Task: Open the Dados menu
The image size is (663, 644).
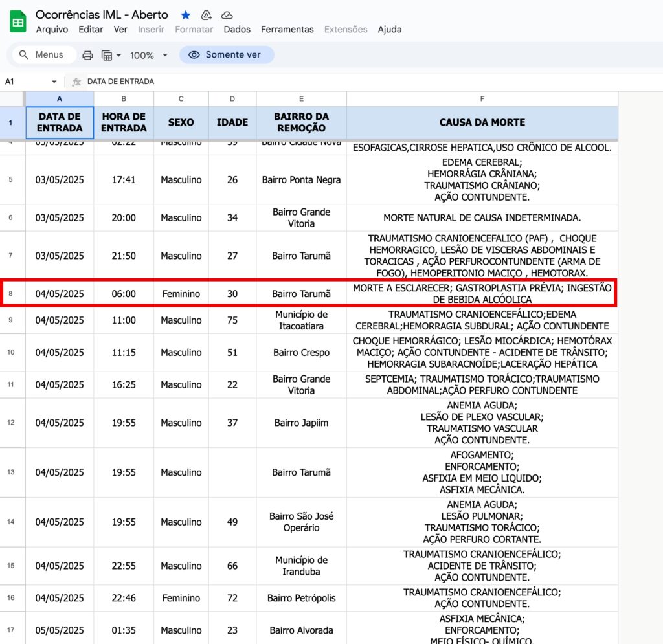Action: 237,29
